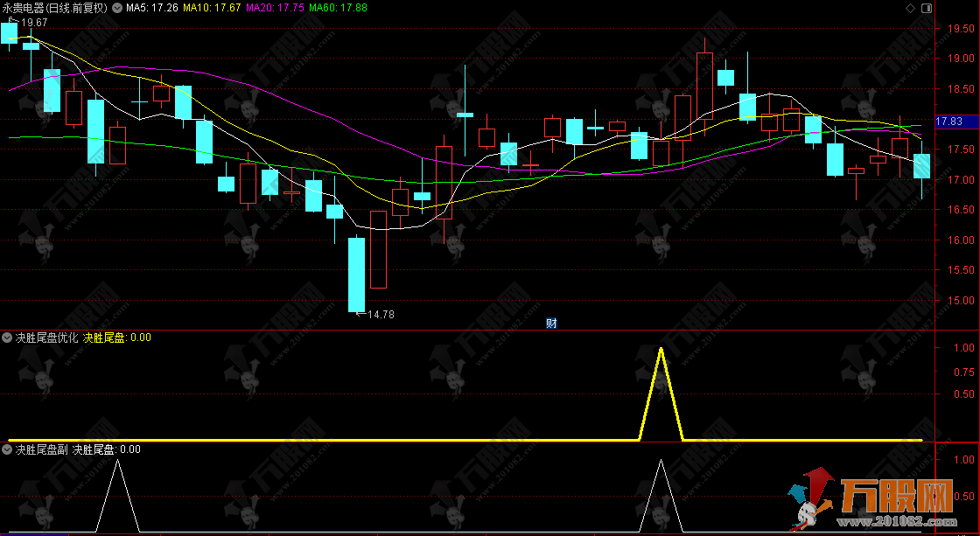Select the tall red candle peaking above 19.00
The image size is (980, 536).
(x=704, y=87)
